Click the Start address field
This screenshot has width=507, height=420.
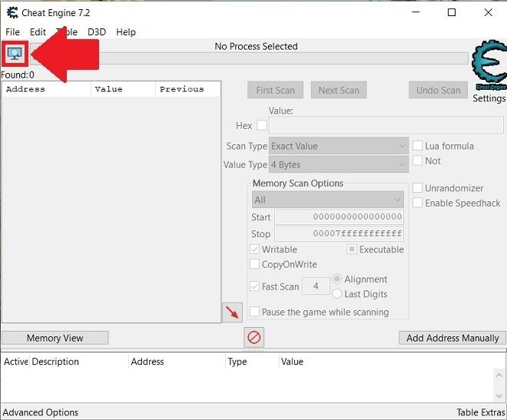(x=339, y=217)
